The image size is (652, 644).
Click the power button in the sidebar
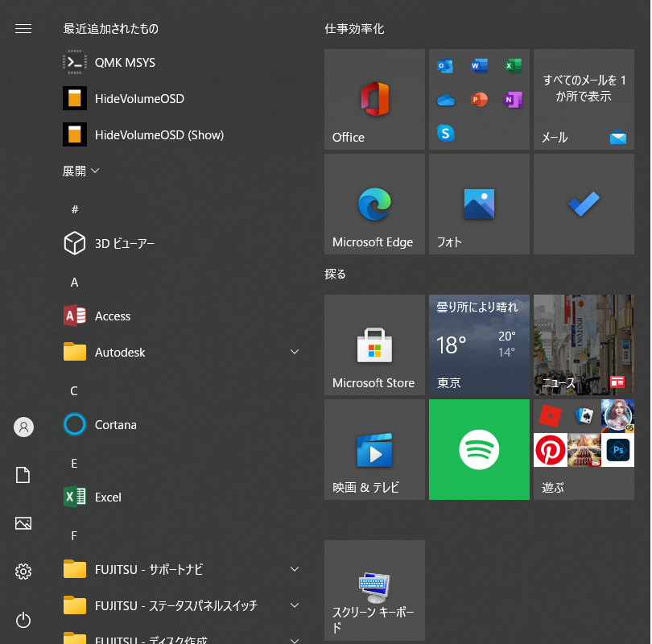23,620
